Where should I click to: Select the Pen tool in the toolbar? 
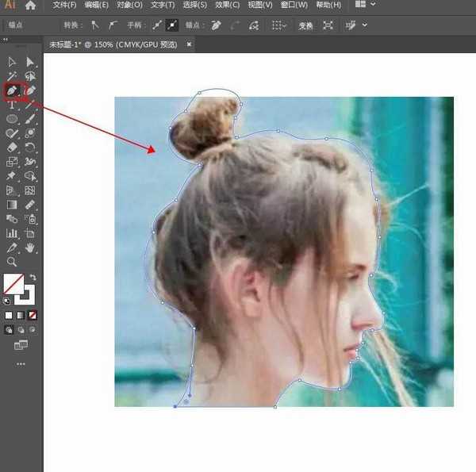tap(12, 90)
